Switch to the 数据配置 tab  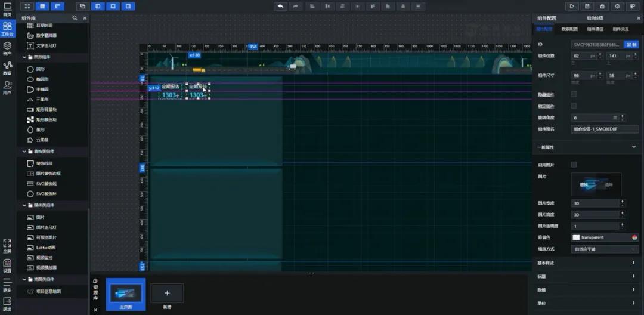(x=569, y=29)
